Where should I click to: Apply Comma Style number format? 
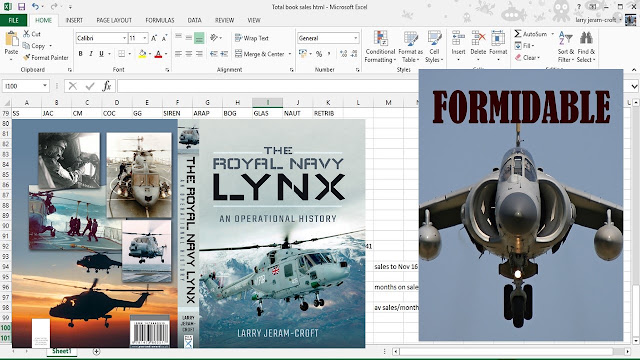pos(329,53)
